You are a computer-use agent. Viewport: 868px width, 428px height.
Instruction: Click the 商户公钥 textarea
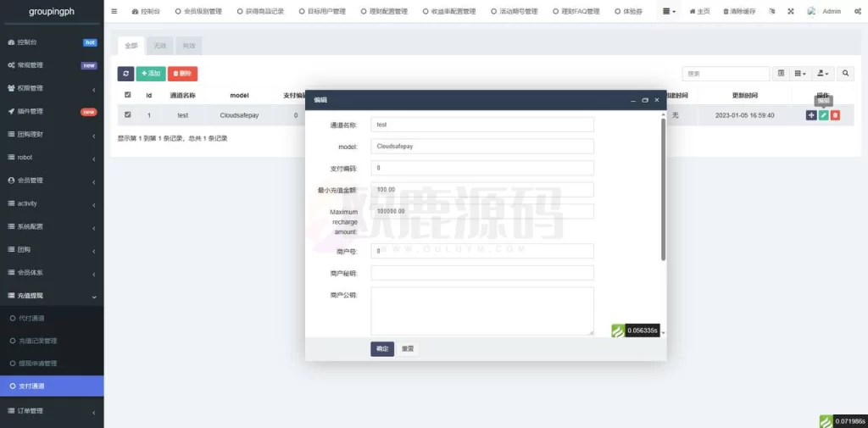[x=482, y=311]
